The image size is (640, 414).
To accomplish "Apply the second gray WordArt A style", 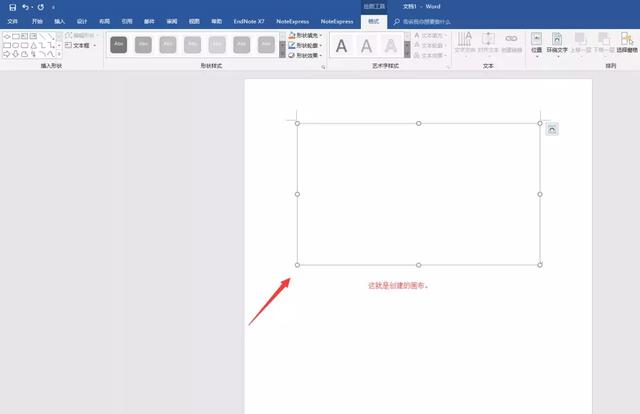I will tap(367, 46).
